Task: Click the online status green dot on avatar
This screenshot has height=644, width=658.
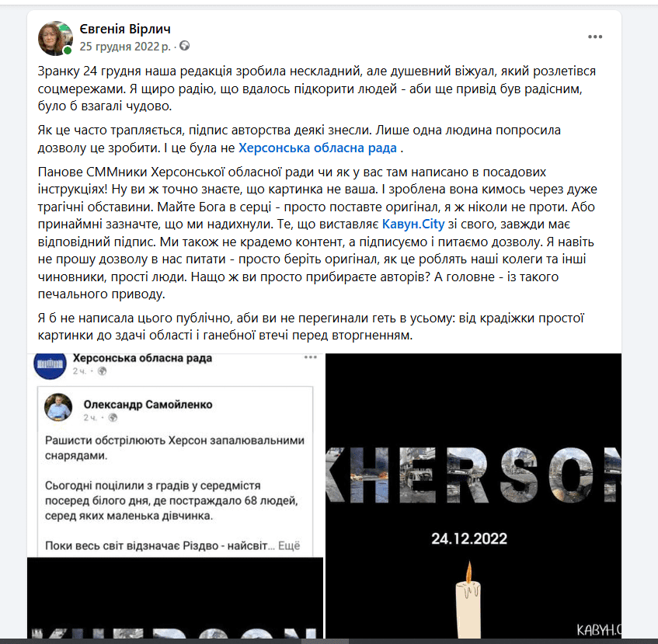Action: point(68,50)
